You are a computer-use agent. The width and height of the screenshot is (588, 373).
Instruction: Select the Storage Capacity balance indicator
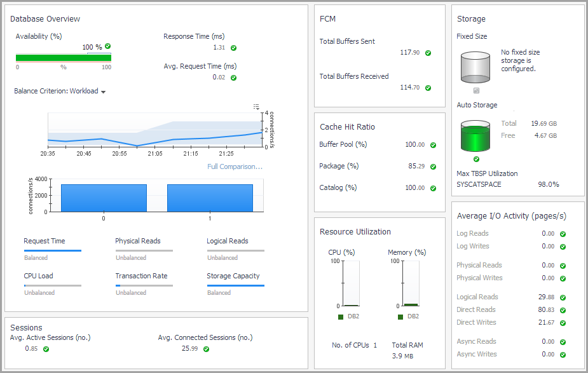point(235,285)
